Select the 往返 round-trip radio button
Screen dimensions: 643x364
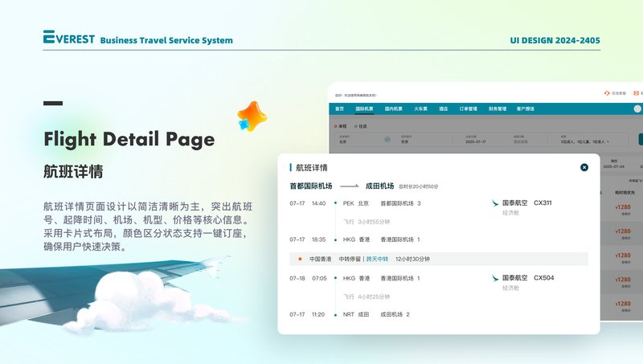(355, 126)
